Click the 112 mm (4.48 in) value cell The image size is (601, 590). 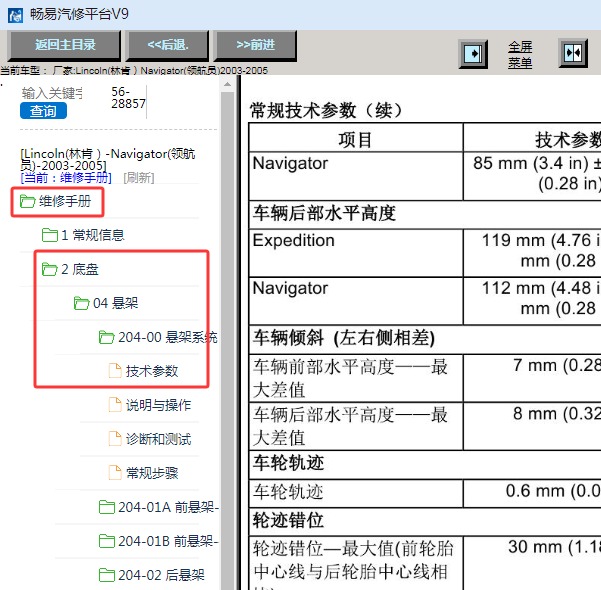coord(532,301)
